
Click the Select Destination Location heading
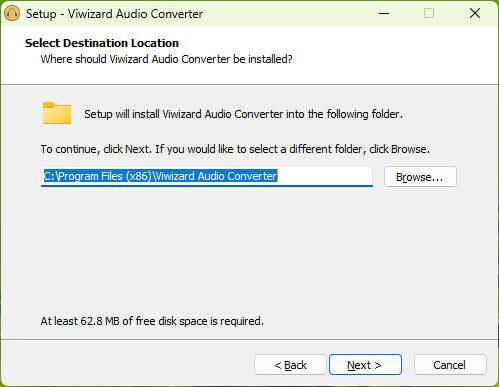tap(102, 43)
